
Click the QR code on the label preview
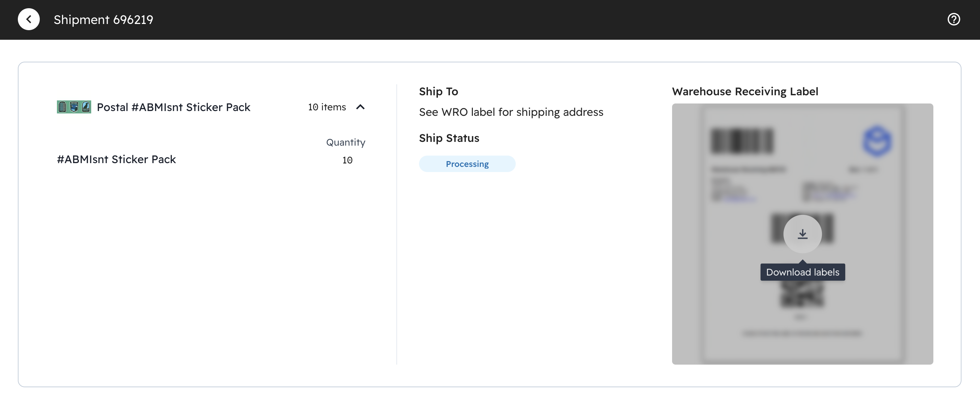[x=802, y=296]
